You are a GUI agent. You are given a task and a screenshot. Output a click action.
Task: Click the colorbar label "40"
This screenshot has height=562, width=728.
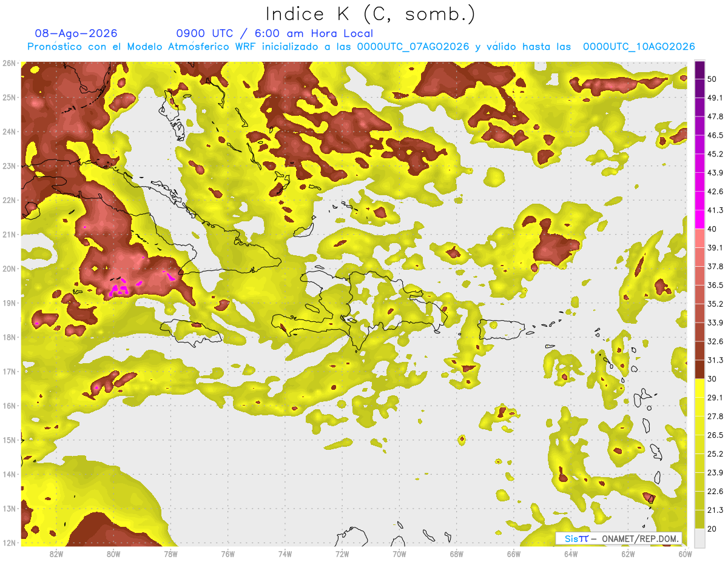(712, 229)
